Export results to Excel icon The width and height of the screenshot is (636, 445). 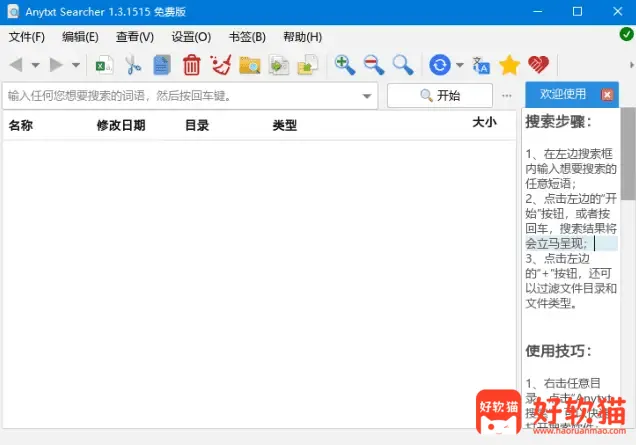(104, 65)
